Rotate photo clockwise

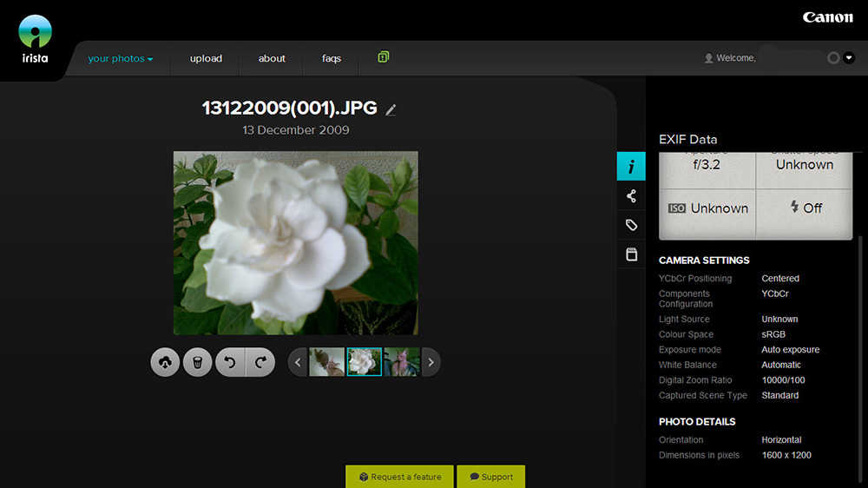[260, 362]
